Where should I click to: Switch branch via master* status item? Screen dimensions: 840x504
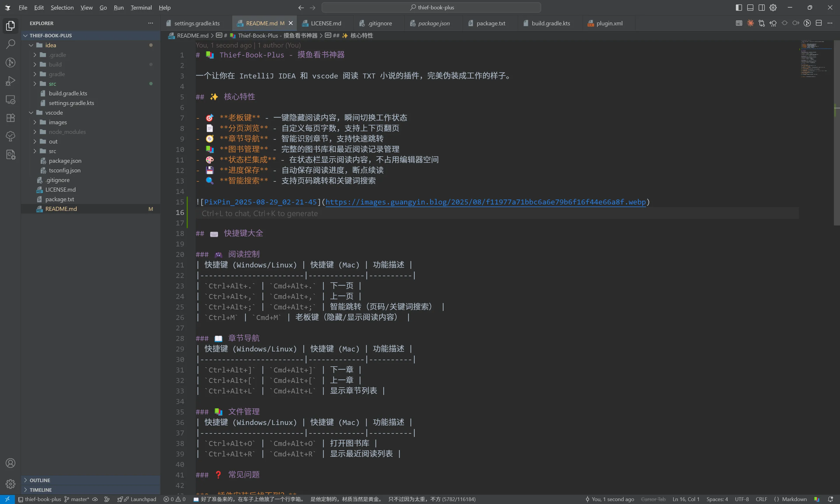click(x=77, y=499)
